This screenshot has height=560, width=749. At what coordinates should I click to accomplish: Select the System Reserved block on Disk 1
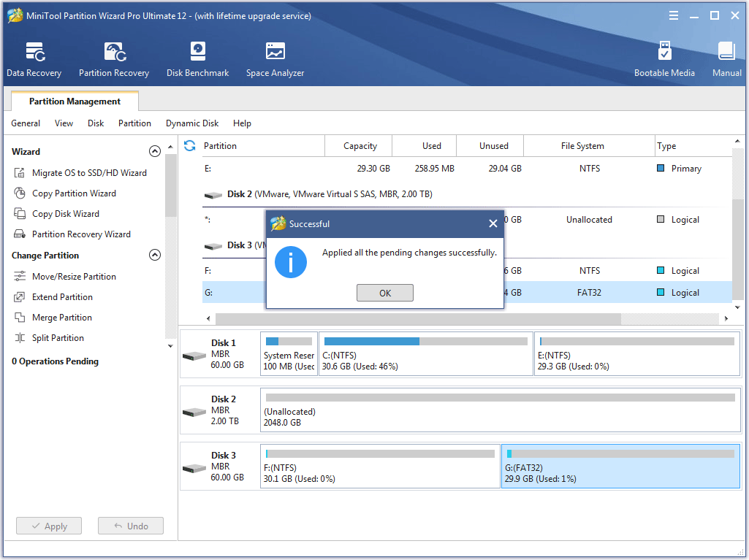[289, 354]
